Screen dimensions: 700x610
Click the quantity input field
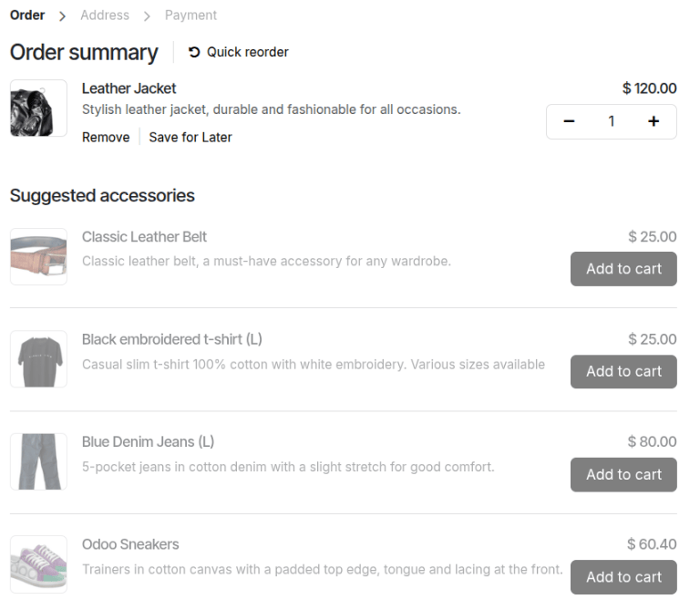611,121
